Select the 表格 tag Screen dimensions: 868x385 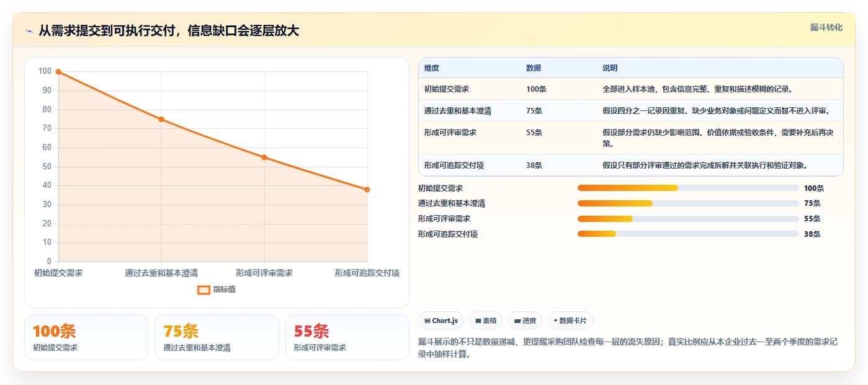point(486,321)
